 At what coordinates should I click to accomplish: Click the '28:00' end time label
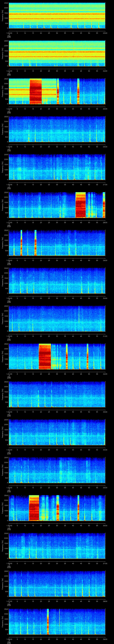pos(105,223)
